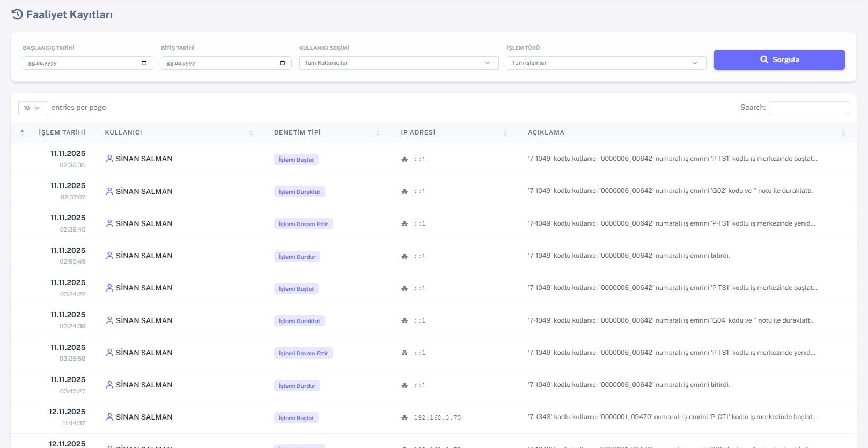This screenshot has width=868, height=448.
Task: Sort by İşlem Tarihi column header
Action: click(62, 132)
